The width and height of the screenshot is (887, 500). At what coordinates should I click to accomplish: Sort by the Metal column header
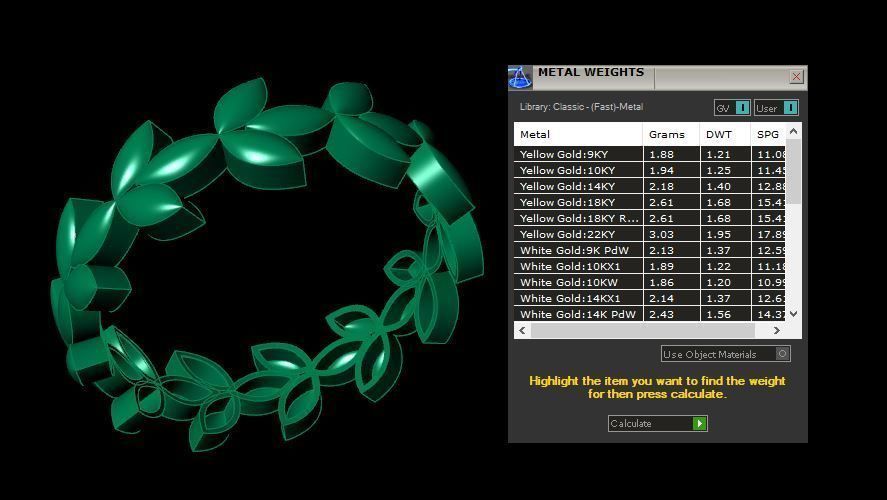[x=578, y=135]
